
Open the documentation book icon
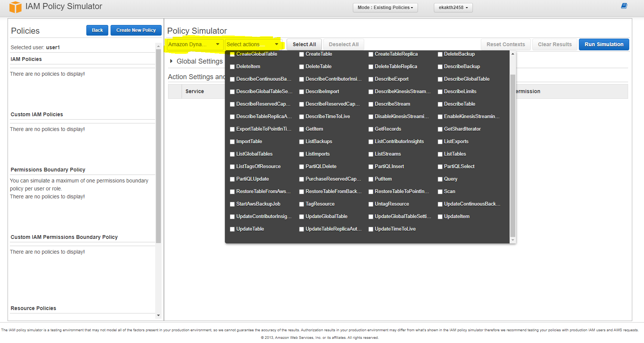tap(624, 6)
